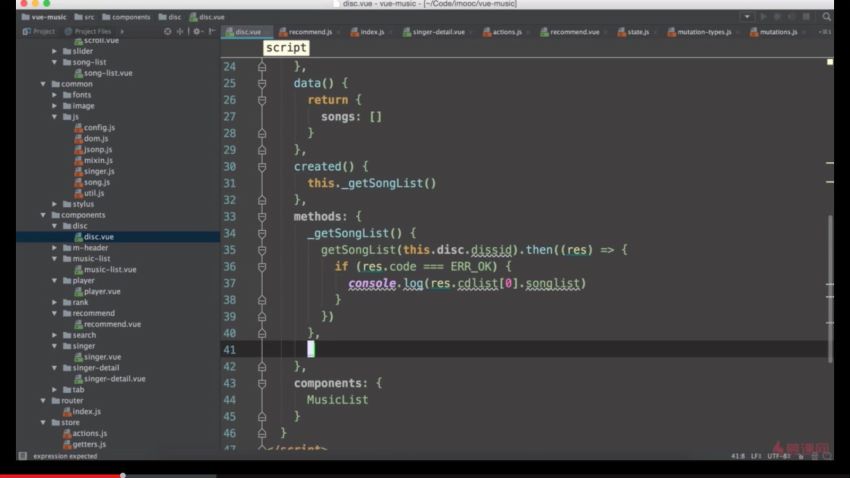Collapse the components folder

click(x=44, y=215)
